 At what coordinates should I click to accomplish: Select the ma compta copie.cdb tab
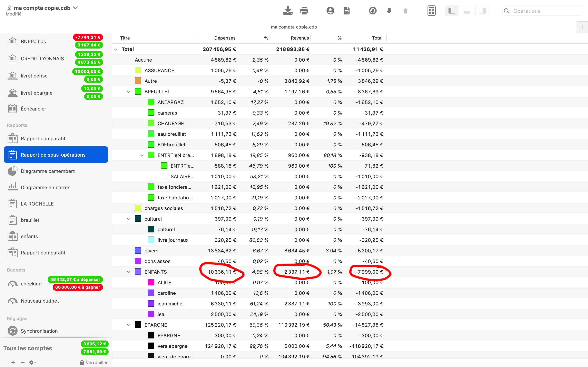click(294, 27)
